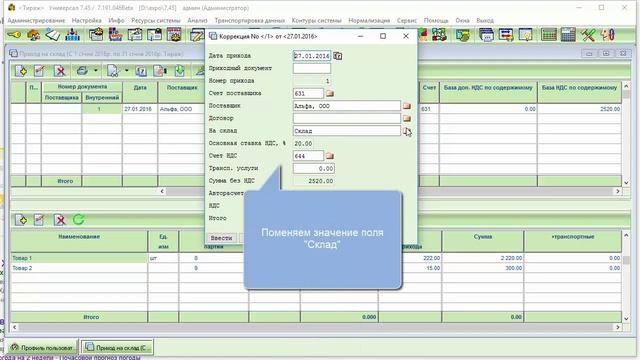This screenshot has height=360, width=640.
Task: Click the green calendar grid toolbar icon
Action: point(549,35)
